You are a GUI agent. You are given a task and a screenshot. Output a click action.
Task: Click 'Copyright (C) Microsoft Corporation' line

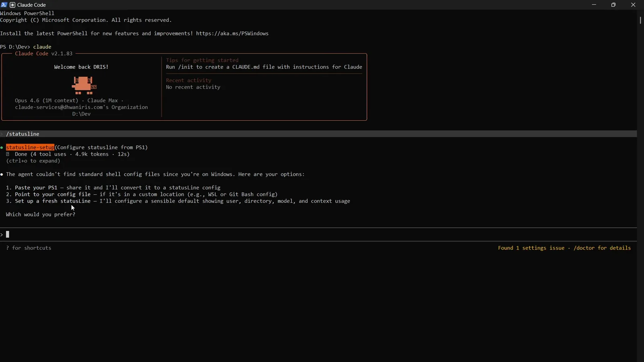pos(86,20)
